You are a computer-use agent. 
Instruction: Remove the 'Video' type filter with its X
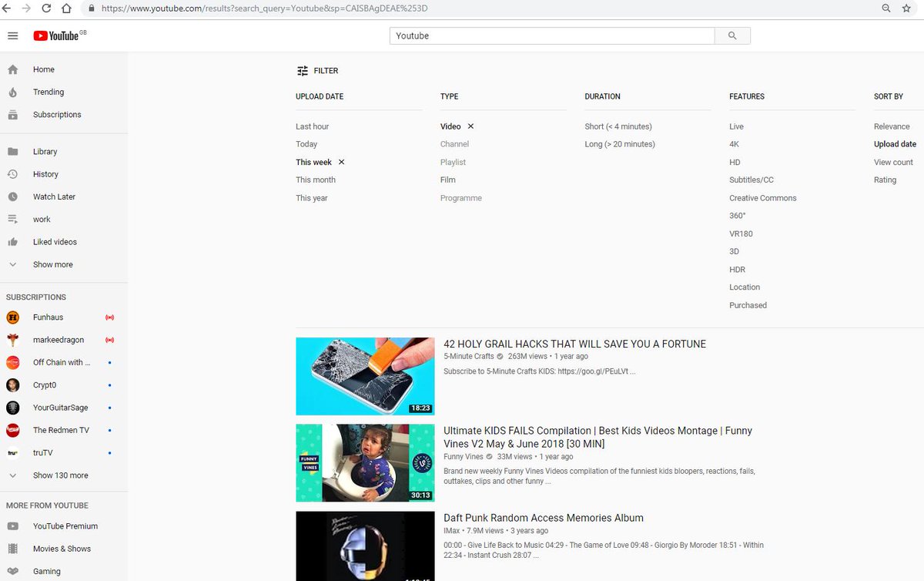[x=471, y=126]
